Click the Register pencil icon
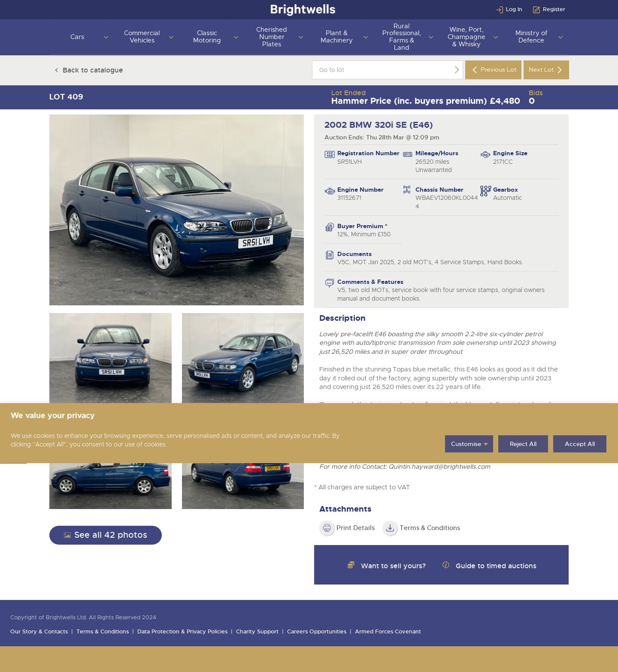The width and height of the screenshot is (618, 672). 536,9
